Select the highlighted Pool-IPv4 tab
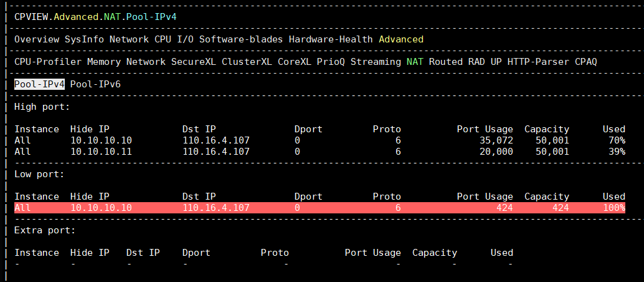The height and width of the screenshot is (282, 644). (39, 84)
